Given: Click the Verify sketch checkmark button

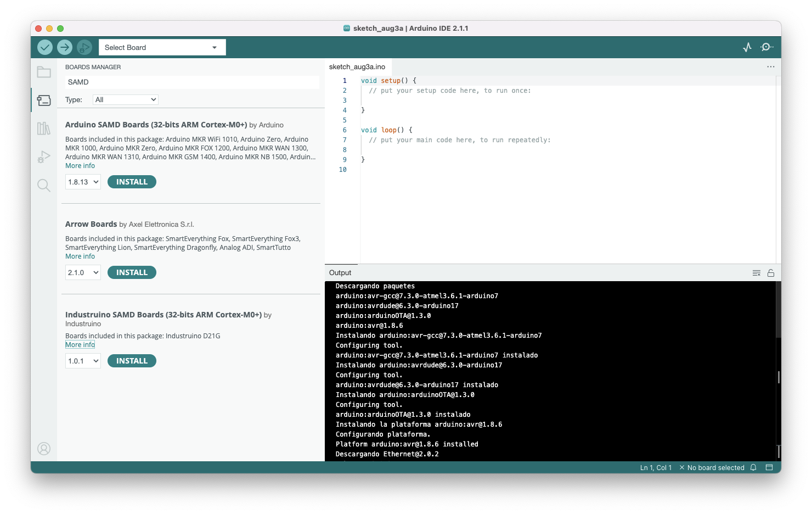Looking at the screenshot, I should pos(45,47).
